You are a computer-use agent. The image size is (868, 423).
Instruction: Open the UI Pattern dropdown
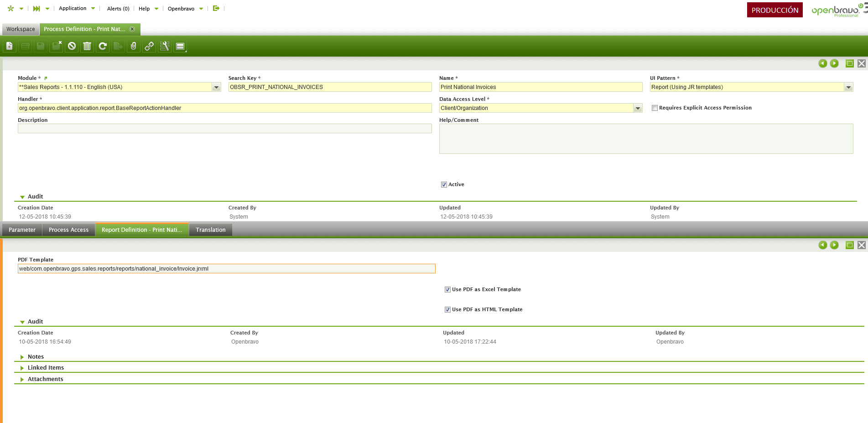click(848, 87)
